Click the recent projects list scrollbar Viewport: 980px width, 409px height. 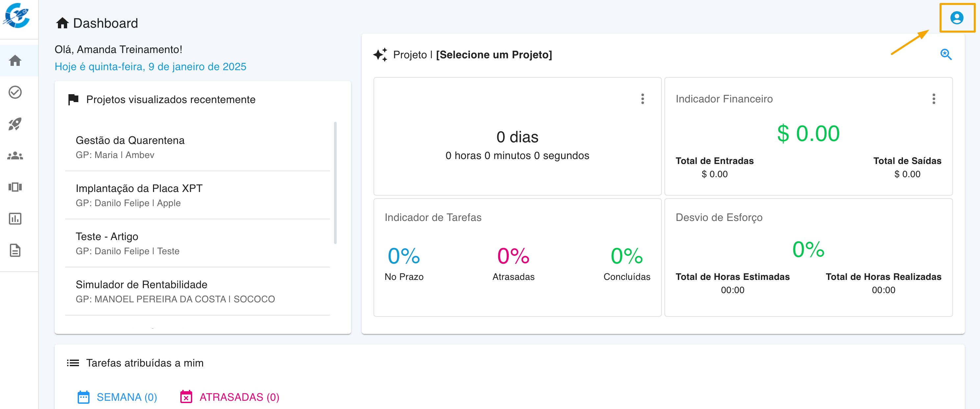[335, 183]
